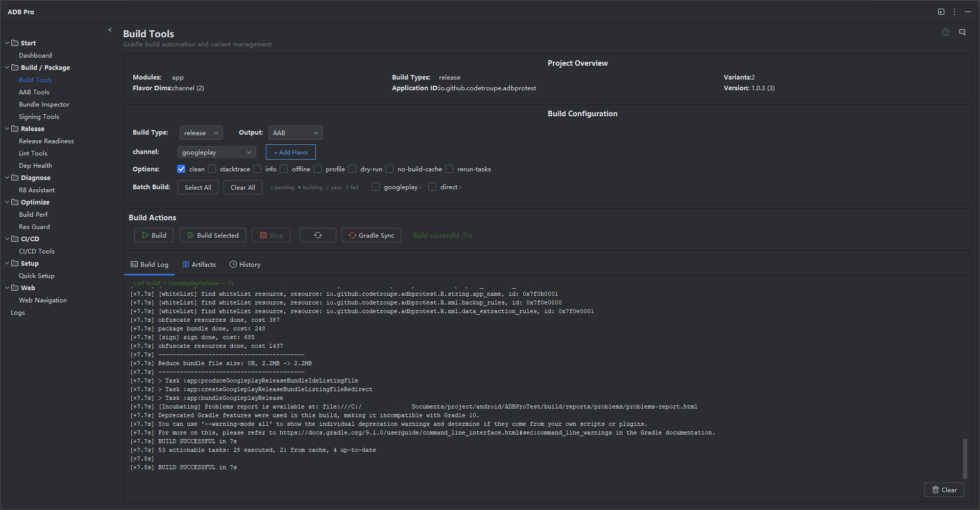
Task: Open Logs in the sidebar
Action: (18, 312)
